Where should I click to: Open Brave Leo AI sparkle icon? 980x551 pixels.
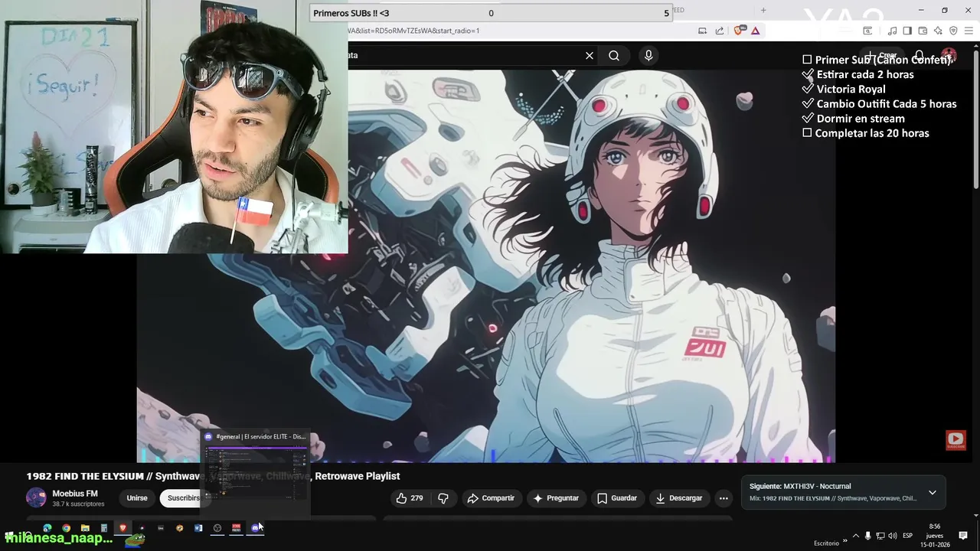(938, 31)
